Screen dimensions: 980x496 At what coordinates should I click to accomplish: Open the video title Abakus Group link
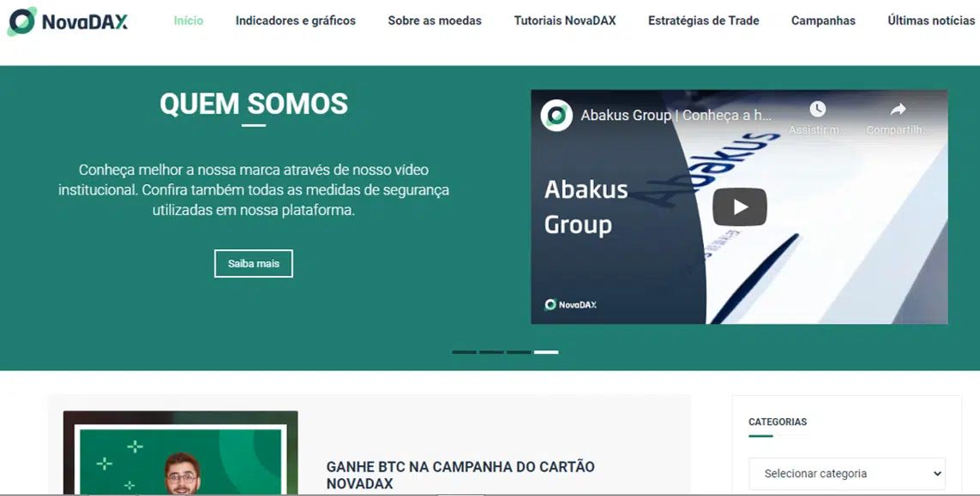[676, 116]
